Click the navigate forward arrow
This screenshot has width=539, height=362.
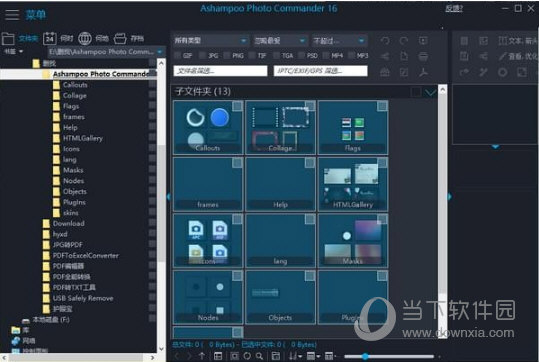(189, 356)
